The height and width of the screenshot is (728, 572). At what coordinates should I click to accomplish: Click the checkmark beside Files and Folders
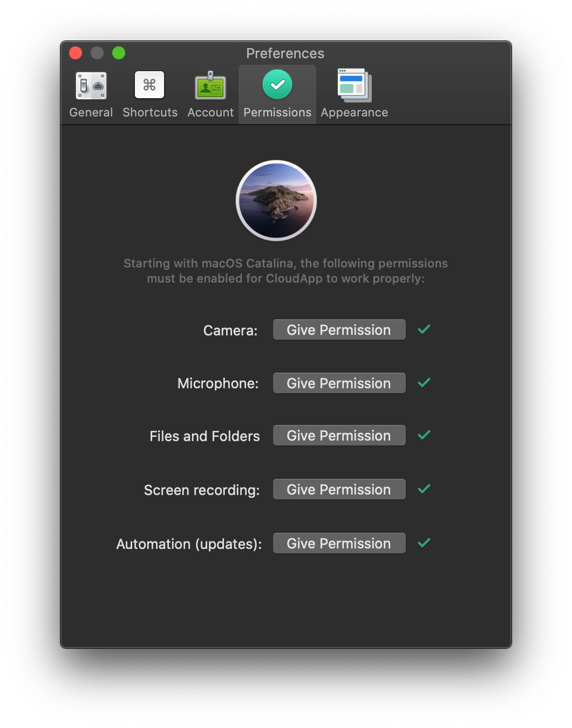pyautogui.click(x=424, y=435)
